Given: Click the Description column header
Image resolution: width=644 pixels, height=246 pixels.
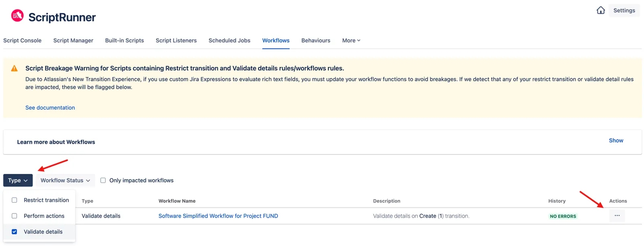Looking at the screenshot, I should 386,201.
